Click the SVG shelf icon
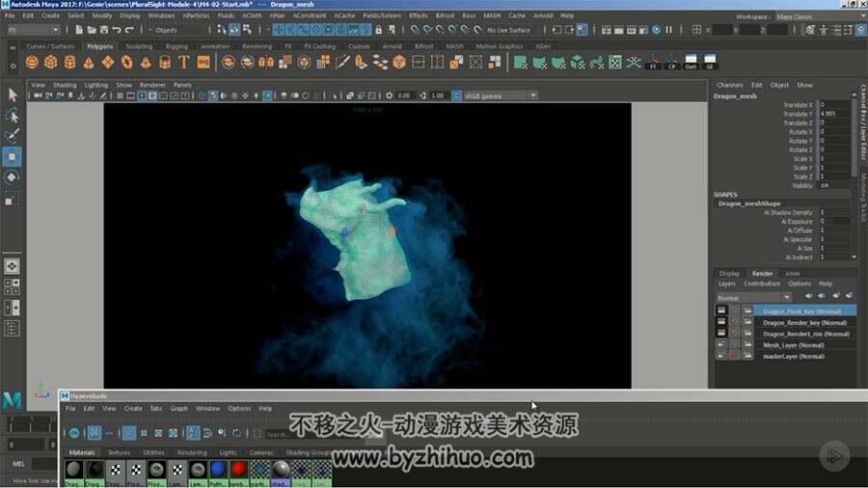 (203, 62)
